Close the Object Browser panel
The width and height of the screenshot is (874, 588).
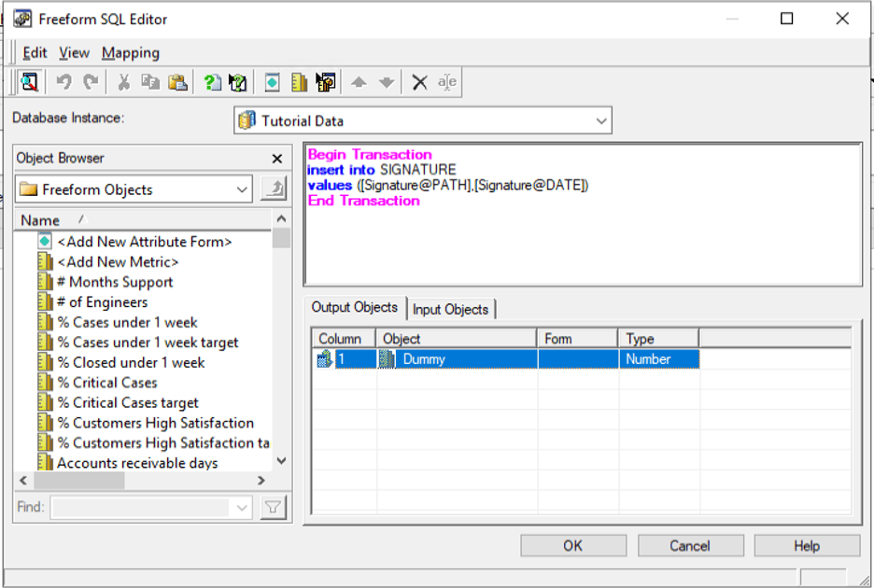click(x=276, y=159)
